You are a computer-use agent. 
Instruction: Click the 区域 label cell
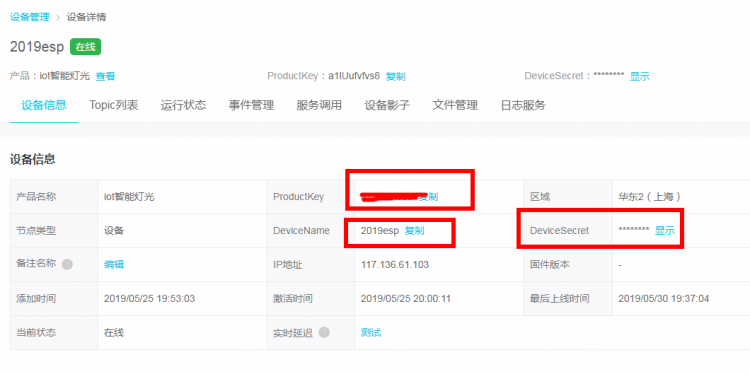[568, 197]
